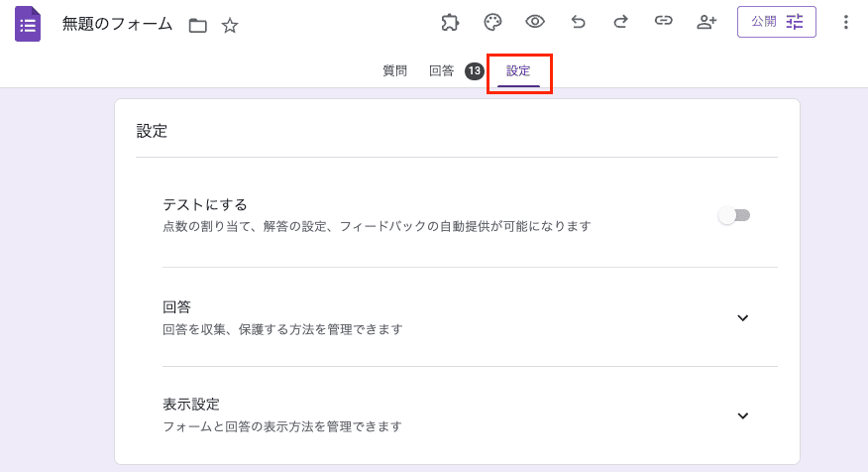868x472 pixels.
Task: Click the form title 無題のフォーム
Action: pos(117,24)
